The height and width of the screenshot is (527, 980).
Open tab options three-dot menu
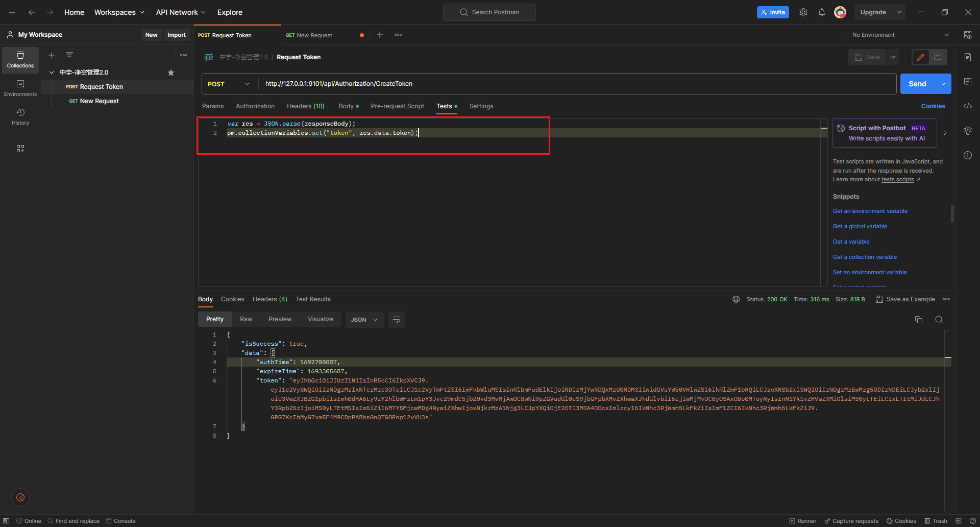click(398, 35)
